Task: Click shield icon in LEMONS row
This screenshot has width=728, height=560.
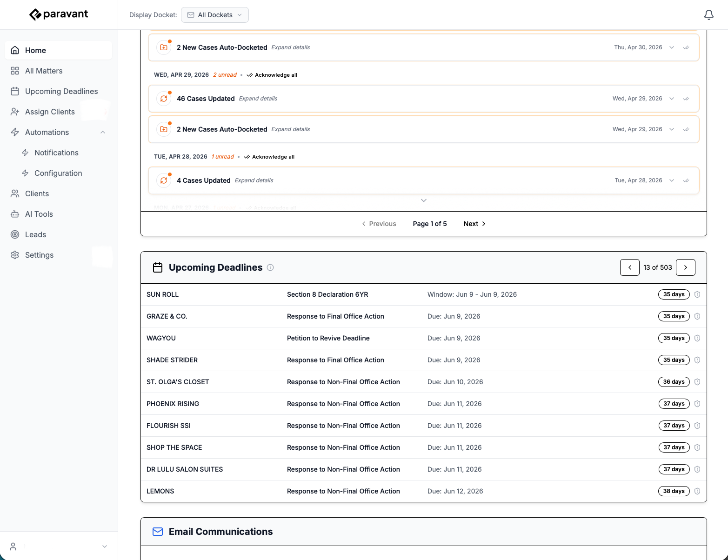Action: (x=697, y=491)
